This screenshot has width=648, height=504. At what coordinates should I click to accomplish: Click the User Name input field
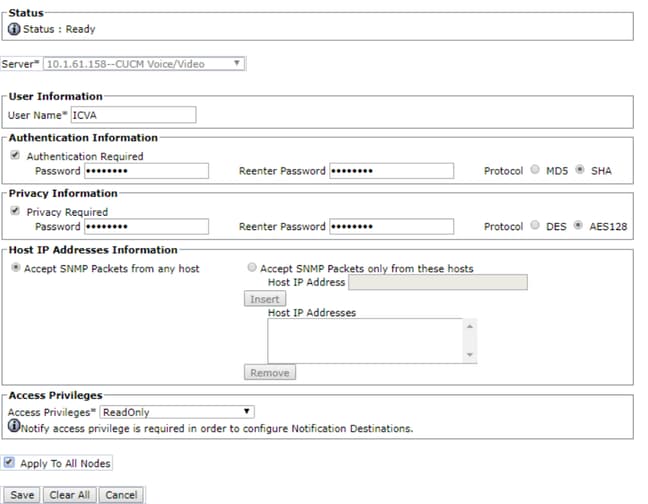(x=133, y=115)
